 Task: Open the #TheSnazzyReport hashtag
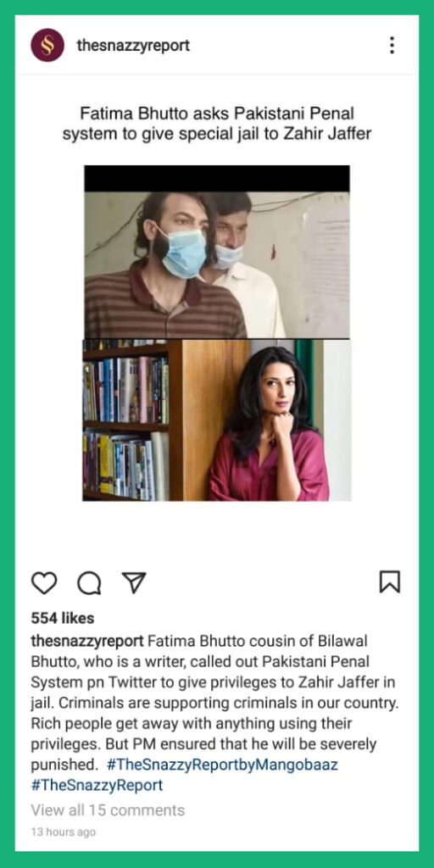tap(97, 786)
